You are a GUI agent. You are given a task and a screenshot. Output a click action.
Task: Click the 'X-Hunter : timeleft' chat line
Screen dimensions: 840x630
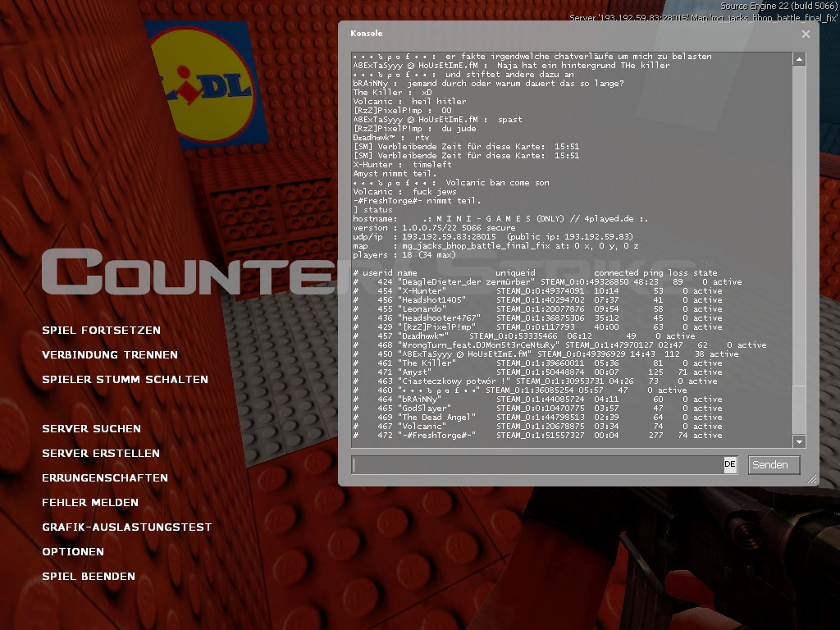[402, 164]
